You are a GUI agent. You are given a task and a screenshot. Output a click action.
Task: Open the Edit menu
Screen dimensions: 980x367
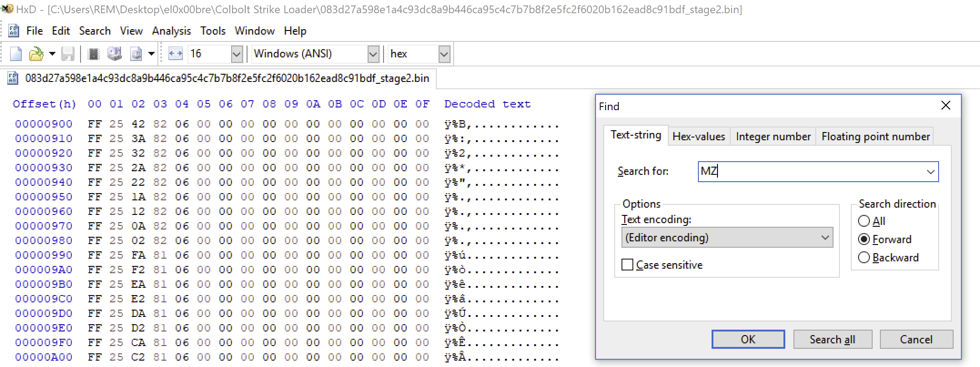click(x=61, y=31)
